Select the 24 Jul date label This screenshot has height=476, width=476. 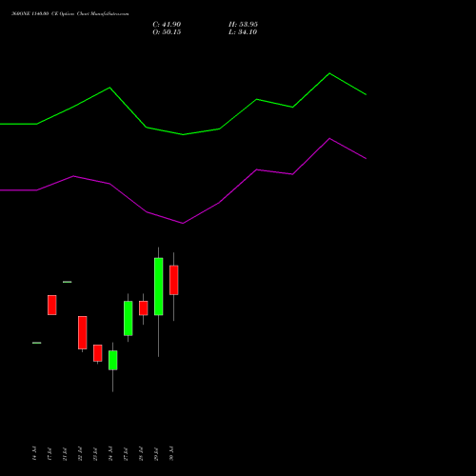pos(110,453)
